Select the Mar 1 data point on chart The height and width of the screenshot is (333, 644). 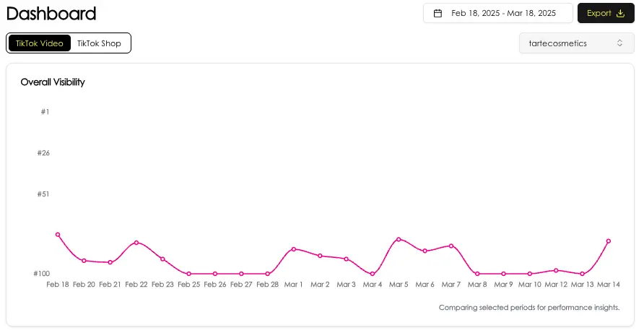[x=294, y=249]
